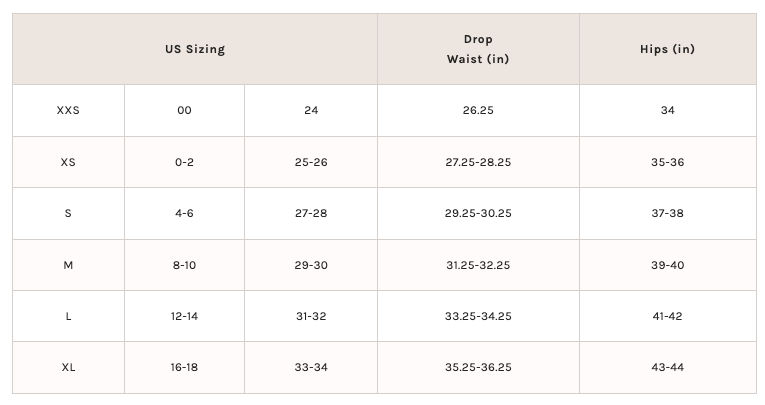Select the S size row label
The height and width of the screenshot is (405, 765).
pyautogui.click(x=68, y=213)
